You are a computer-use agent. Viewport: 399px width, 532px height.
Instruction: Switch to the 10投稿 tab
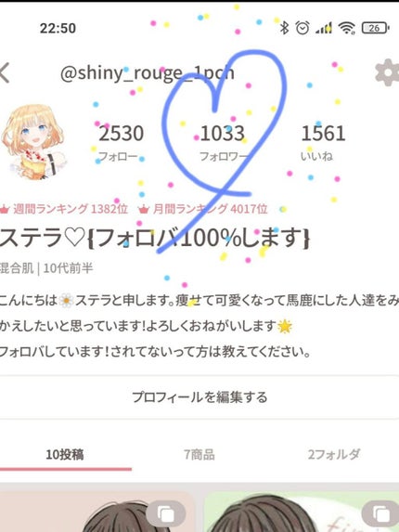tap(65, 454)
